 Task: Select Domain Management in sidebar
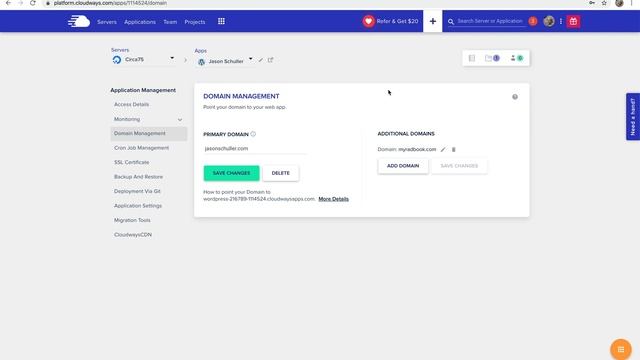click(x=149, y=133)
